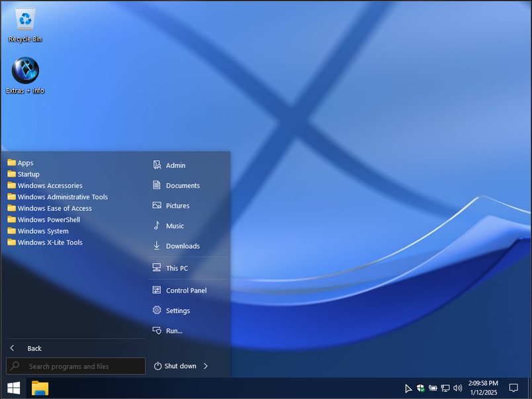Open the Windows System folder
Image resolution: width=532 pixels, height=399 pixels.
tap(38, 231)
